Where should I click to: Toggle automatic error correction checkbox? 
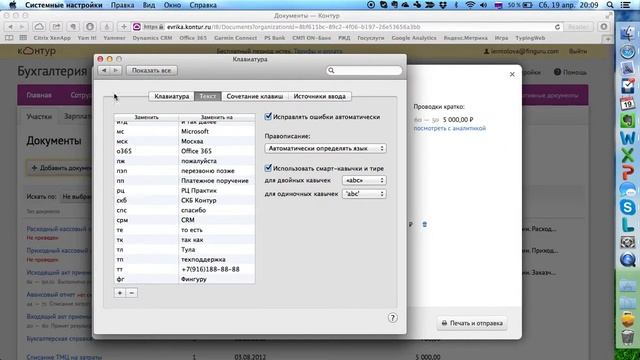[268, 116]
